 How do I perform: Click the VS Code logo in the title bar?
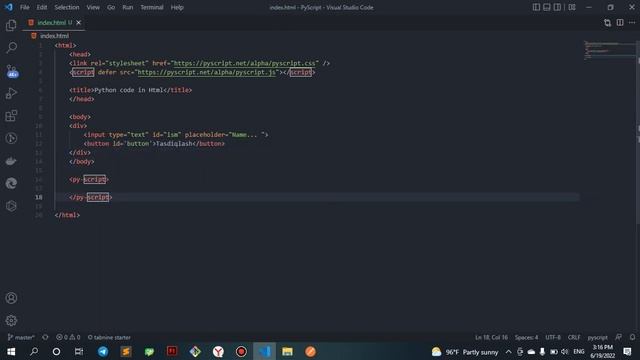coord(9,7)
